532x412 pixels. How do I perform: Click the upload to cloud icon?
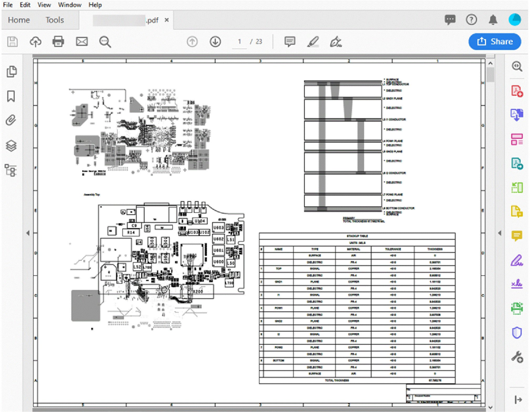[36, 41]
